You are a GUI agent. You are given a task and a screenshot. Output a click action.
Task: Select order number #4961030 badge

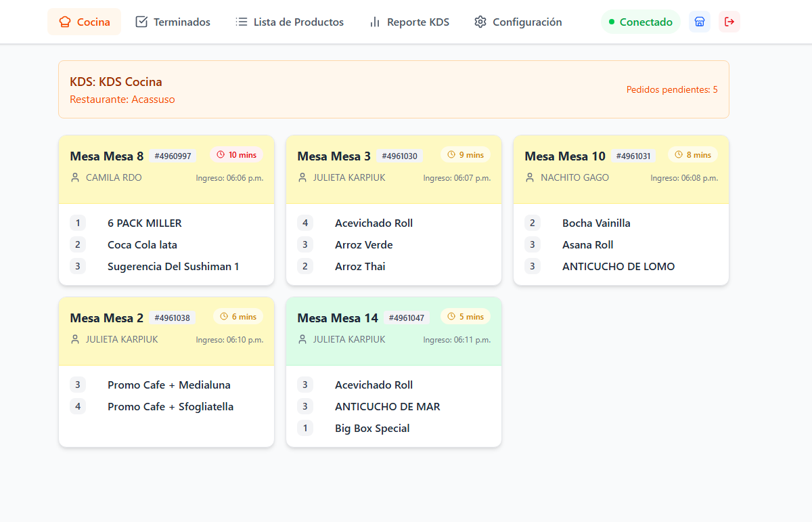click(399, 156)
